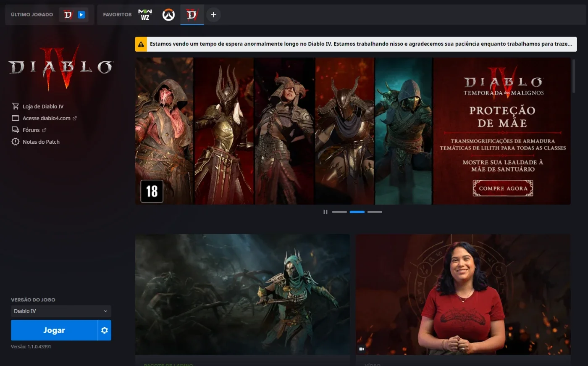Image resolution: width=588 pixels, height=366 pixels.
Task: Click the patch notes badge icon
Action: click(16, 142)
